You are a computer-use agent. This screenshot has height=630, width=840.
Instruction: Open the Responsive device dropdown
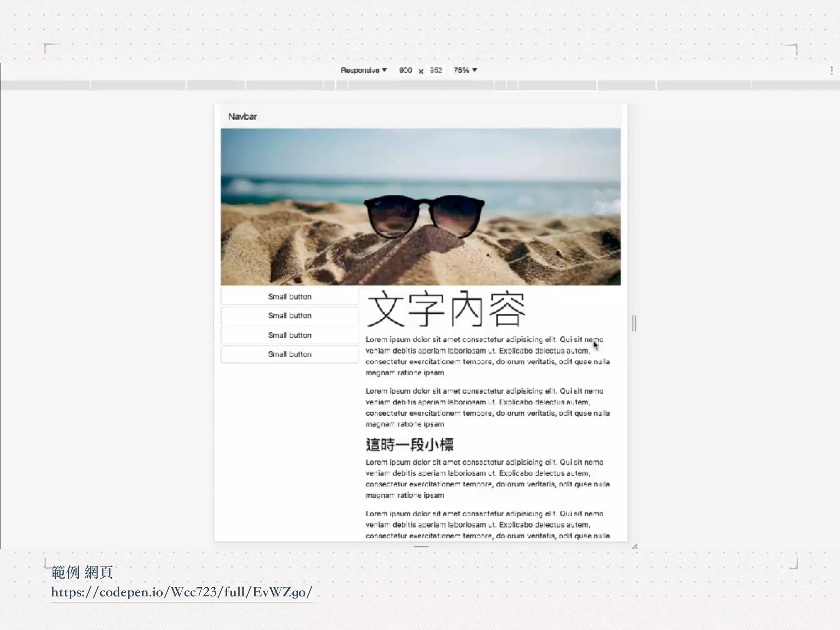(363, 70)
